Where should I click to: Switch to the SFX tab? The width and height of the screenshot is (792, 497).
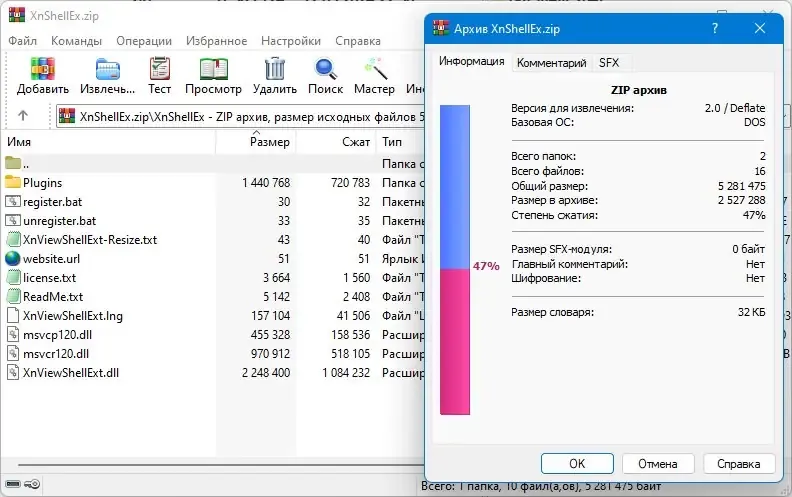609,63
